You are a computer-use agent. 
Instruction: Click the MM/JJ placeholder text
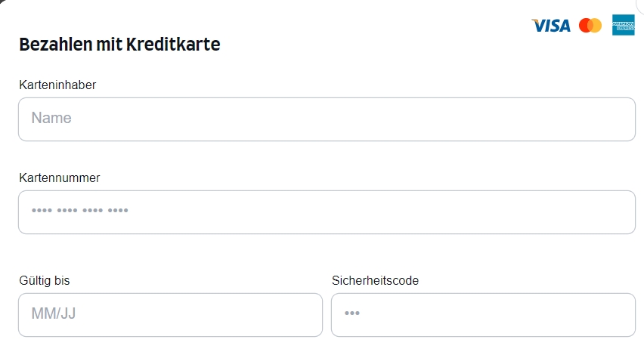(x=54, y=313)
